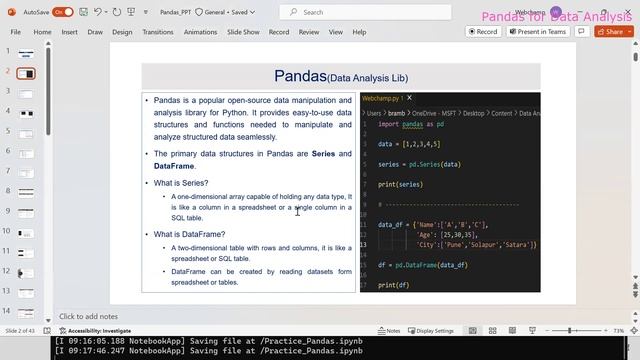The image size is (640, 360).
Task: Undo the last action
Action: click(97, 12)
